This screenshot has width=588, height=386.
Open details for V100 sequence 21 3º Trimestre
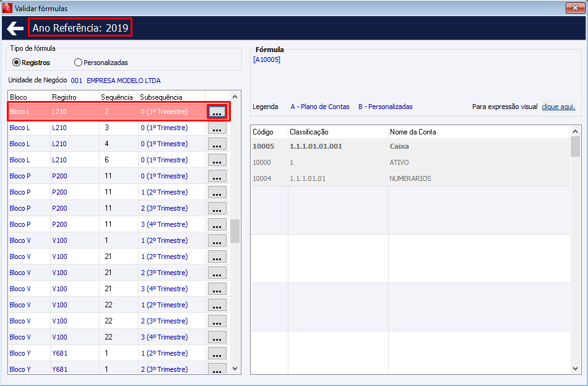(217, 273)
